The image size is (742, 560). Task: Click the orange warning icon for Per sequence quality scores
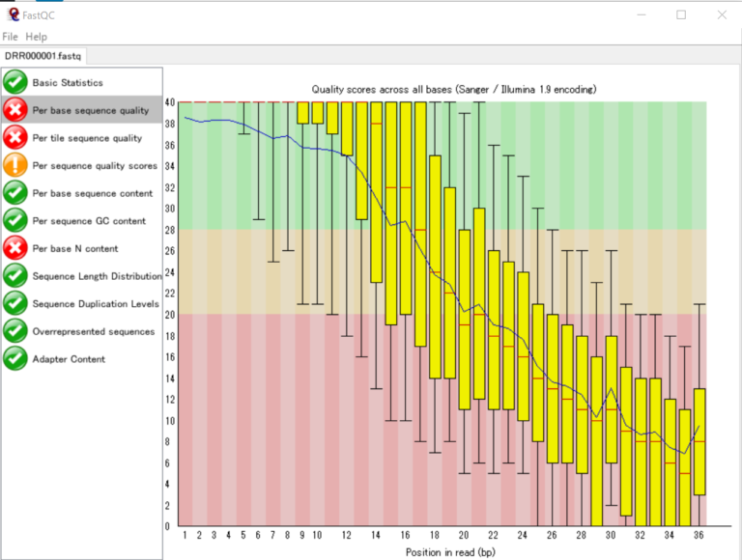pyautogui.click(x=15, y=166)
